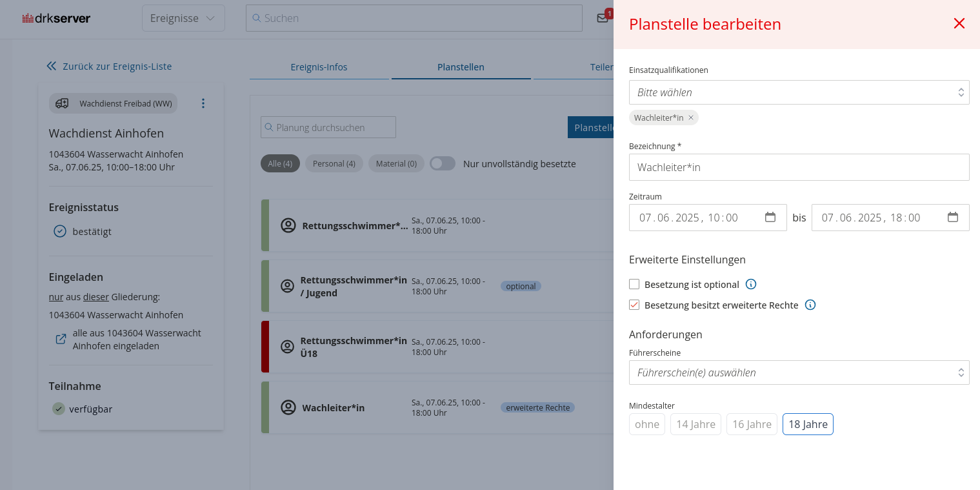Select the 16 Jahre Mindestalter option
The image size is (980, 490).
point(752,424)
